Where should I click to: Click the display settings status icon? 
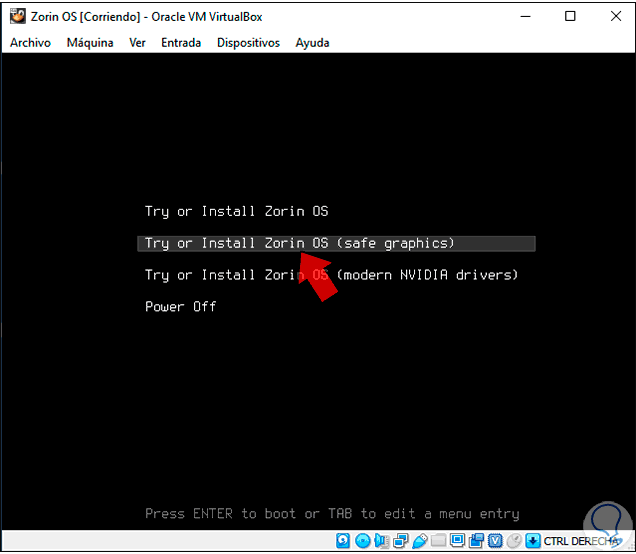pyautogui.click(x=458, y=541)
